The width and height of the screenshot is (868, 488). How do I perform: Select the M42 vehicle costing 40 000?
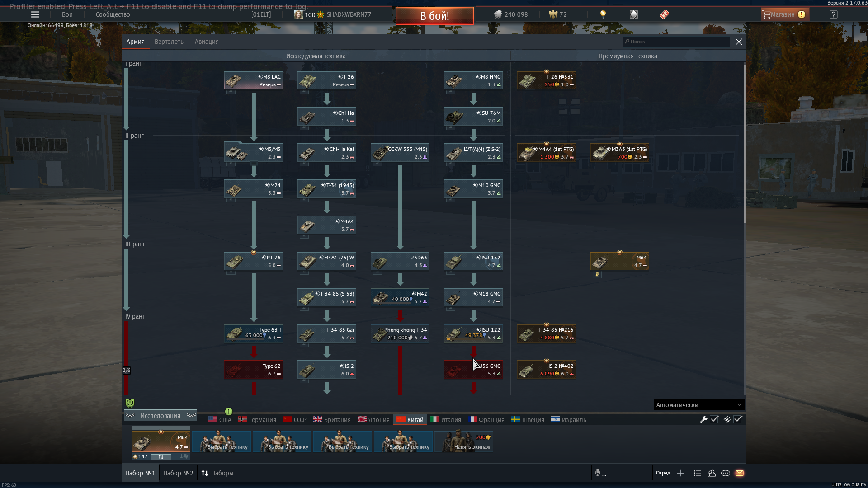pyautogui.click(x=400, y=297)
